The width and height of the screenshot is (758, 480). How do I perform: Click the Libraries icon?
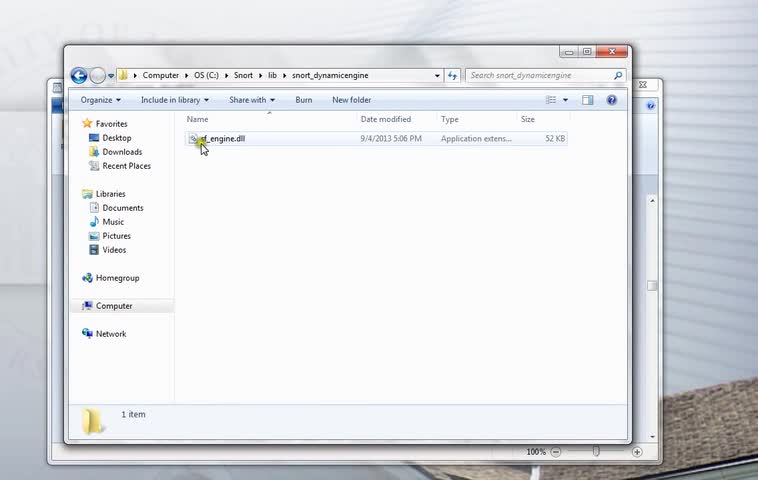(x=87, y=194)
